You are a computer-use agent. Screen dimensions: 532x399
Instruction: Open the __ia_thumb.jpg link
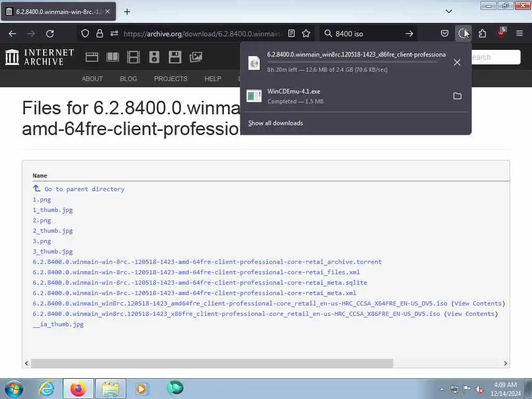[x=58, y=324]
